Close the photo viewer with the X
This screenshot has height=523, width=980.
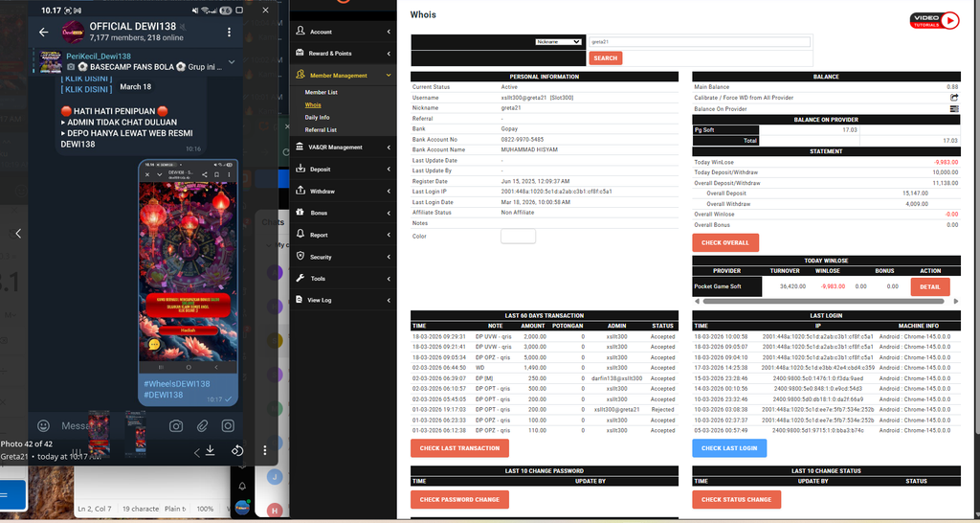tap(266, 10)
